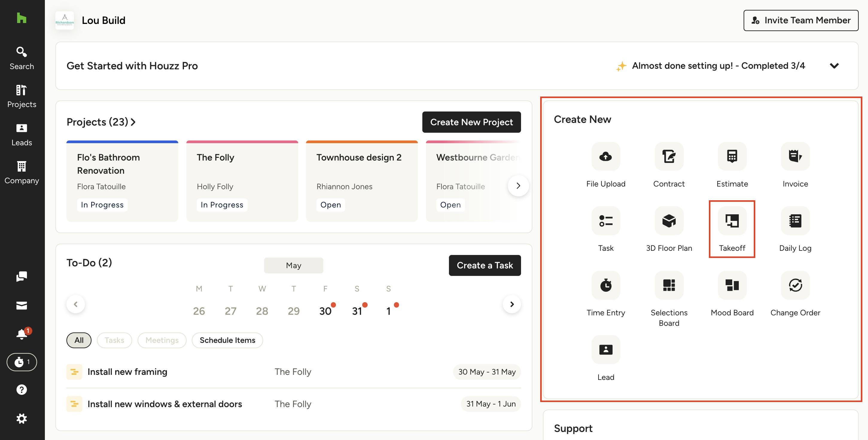Image resolution: width=868 pixels, height=440 pixels.
Task: Open the Projects (23) list arrow
Action: click(x=133, y=122)
